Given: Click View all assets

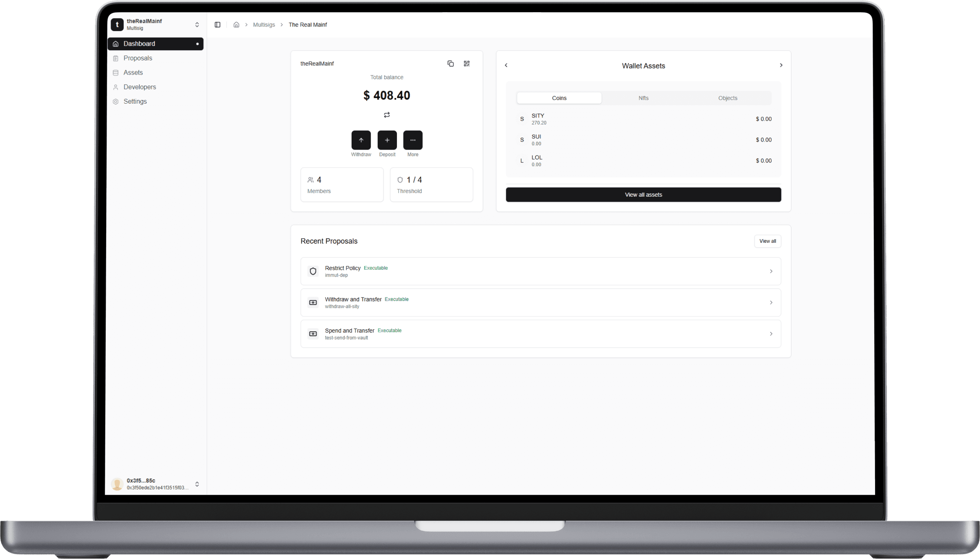Looking at the screenshot, I should (643, 195).
